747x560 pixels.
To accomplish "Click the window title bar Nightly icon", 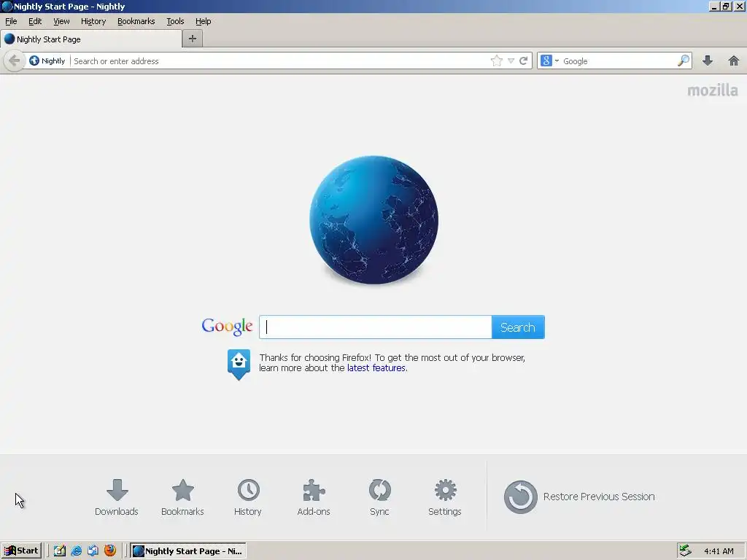I will point(7,6).
